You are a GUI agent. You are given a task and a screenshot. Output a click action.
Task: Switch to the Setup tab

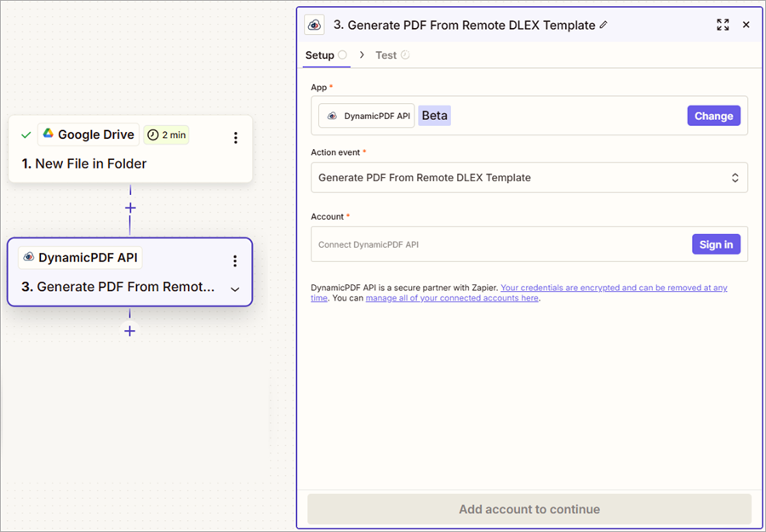(x=320, y=55)
